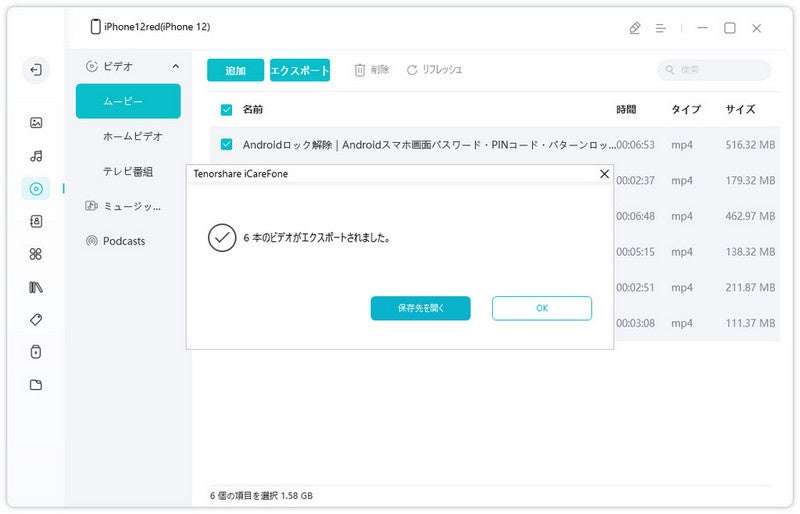The height and width of the screenshot is (514, 800).
Task: Open the Apps section icon
Action: coord(36,254)
